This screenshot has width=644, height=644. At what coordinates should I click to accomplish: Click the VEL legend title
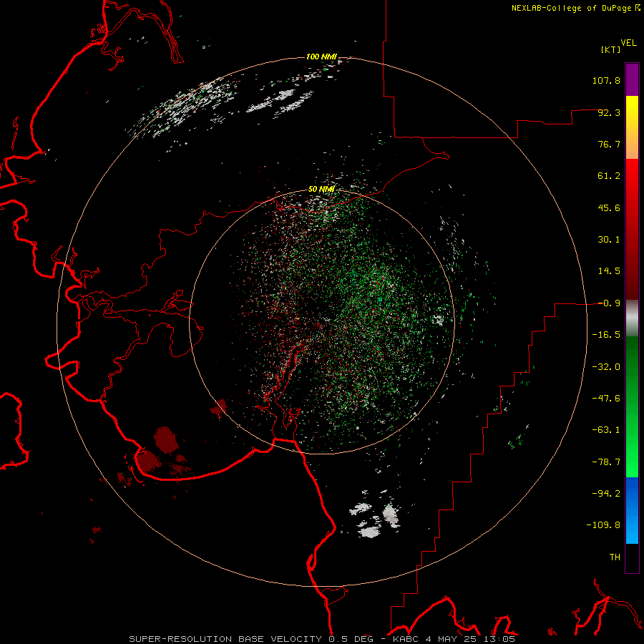coord(628,43)
